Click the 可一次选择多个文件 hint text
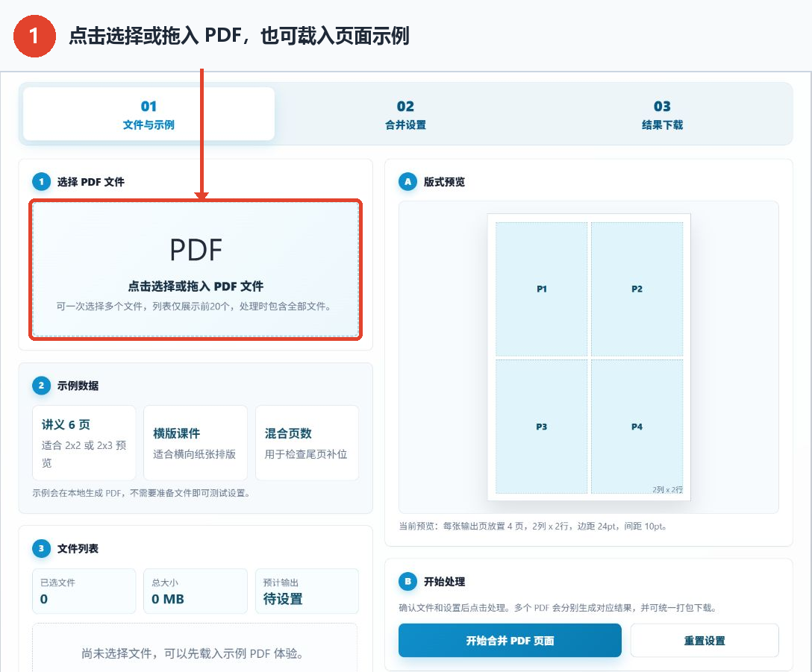The width and height of the screenshot is (812, 672). (x=194, y=306)
